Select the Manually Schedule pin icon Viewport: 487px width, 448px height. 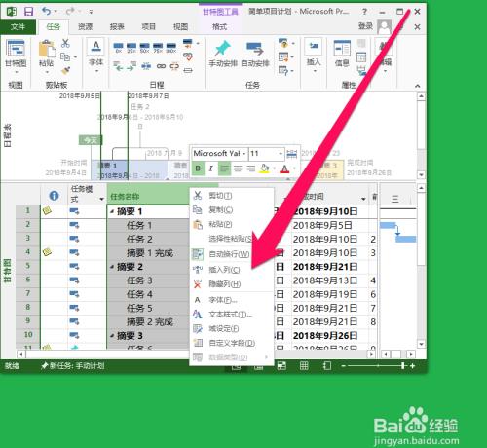point(223,48)
